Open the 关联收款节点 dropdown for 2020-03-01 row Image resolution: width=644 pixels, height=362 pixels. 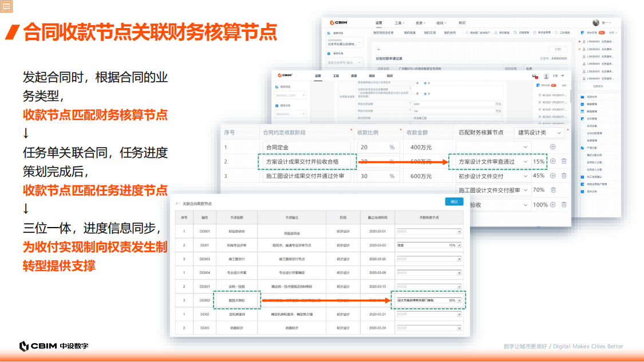(x=429, y=232)
